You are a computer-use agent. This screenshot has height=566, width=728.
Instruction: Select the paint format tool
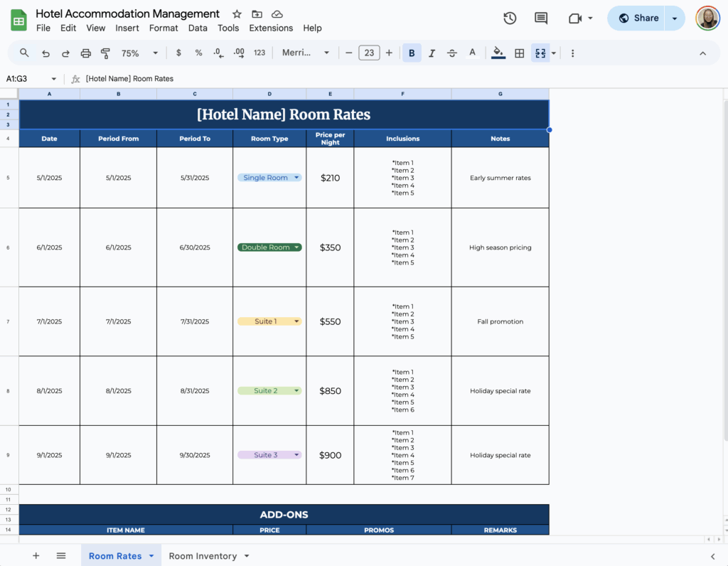105,53
